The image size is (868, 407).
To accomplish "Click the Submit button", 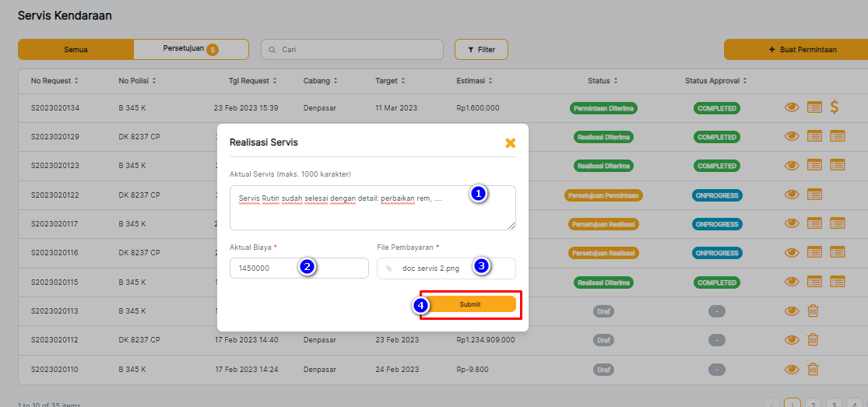I will pyautogui.click(x=470, y=304).
